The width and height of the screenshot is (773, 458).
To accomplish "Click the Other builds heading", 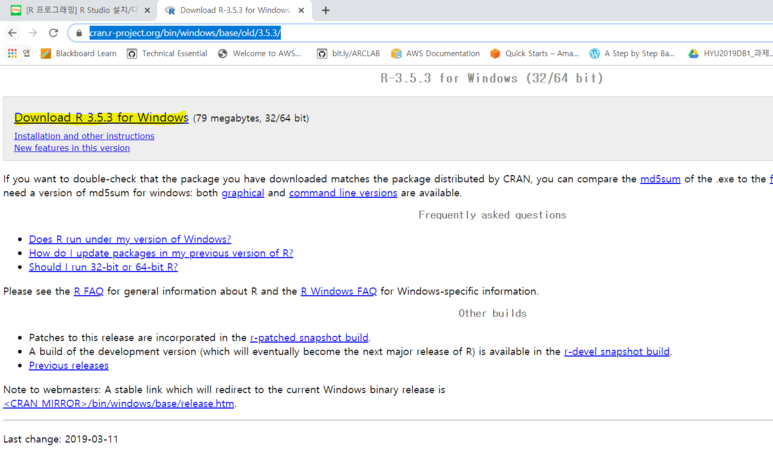I will point(492,314).
